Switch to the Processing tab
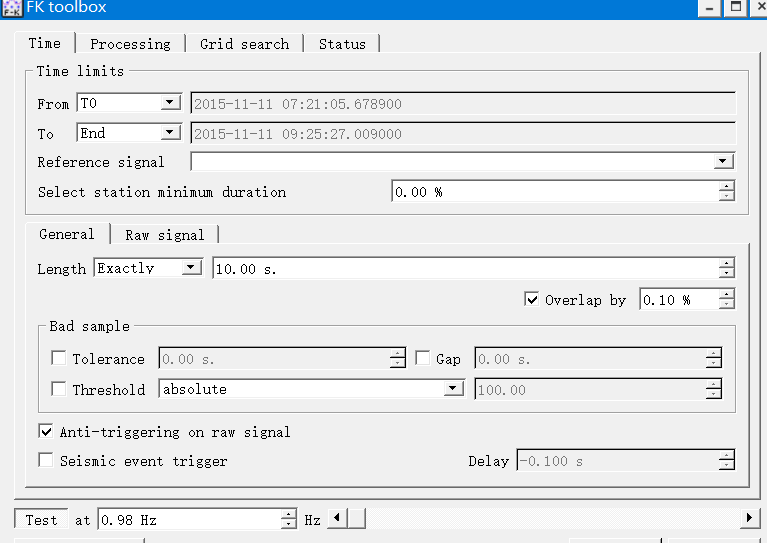The height and width of the screenshot is (543, 767). click(x=130, y=44)
